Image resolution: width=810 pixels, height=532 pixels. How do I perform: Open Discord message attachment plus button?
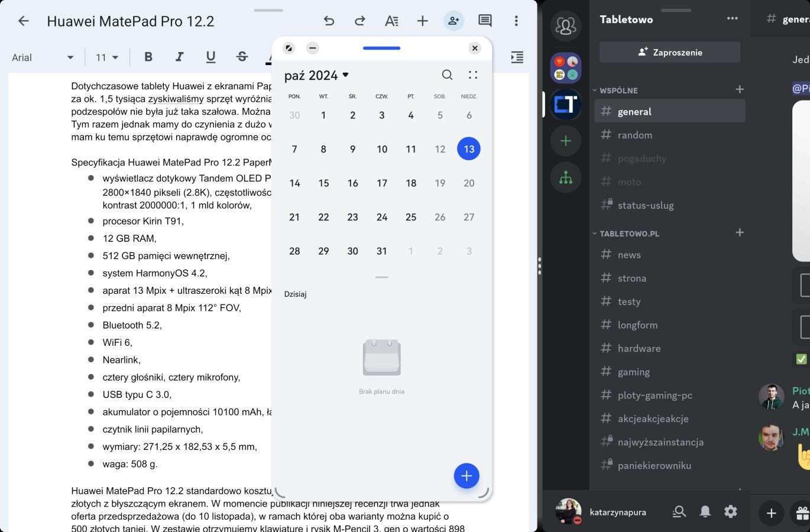[772, 513]
